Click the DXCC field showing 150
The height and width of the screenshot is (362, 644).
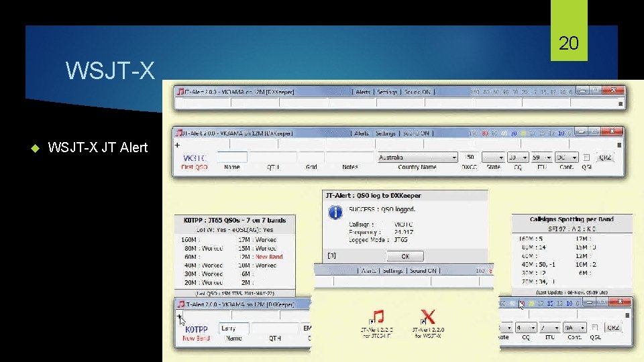(x=470, y=157)
